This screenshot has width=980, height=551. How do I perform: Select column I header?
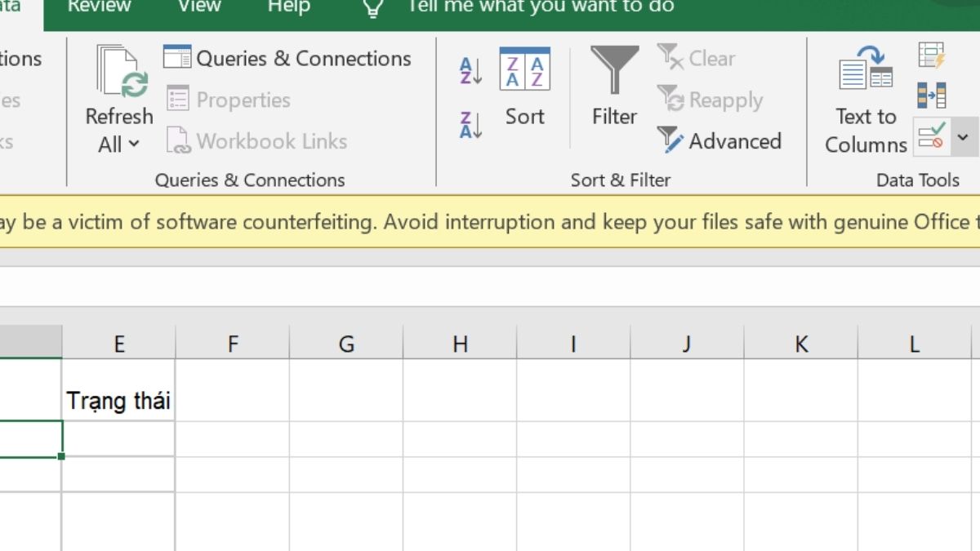573,344
